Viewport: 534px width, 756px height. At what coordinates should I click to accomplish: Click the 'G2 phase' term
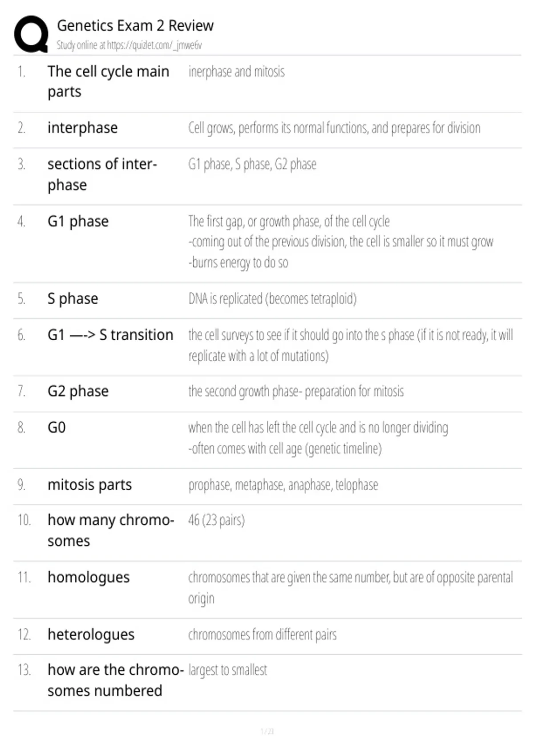click(x=78, y=391)
